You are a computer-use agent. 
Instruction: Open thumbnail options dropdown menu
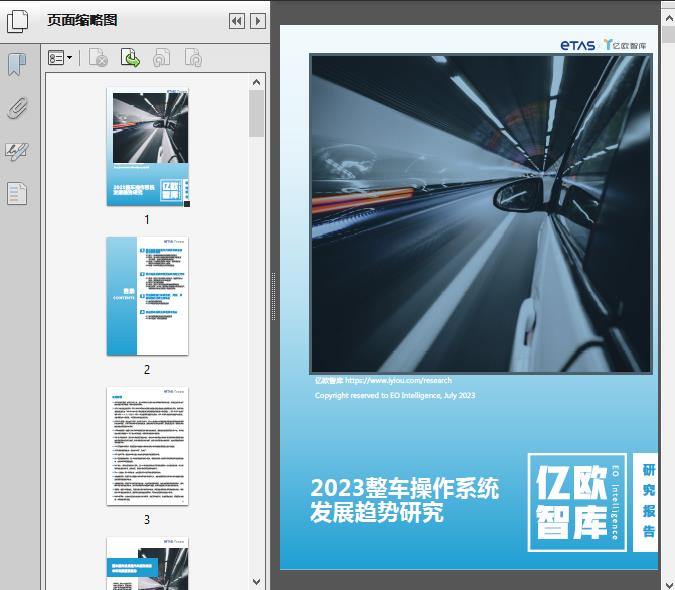(x=60, y=58)
